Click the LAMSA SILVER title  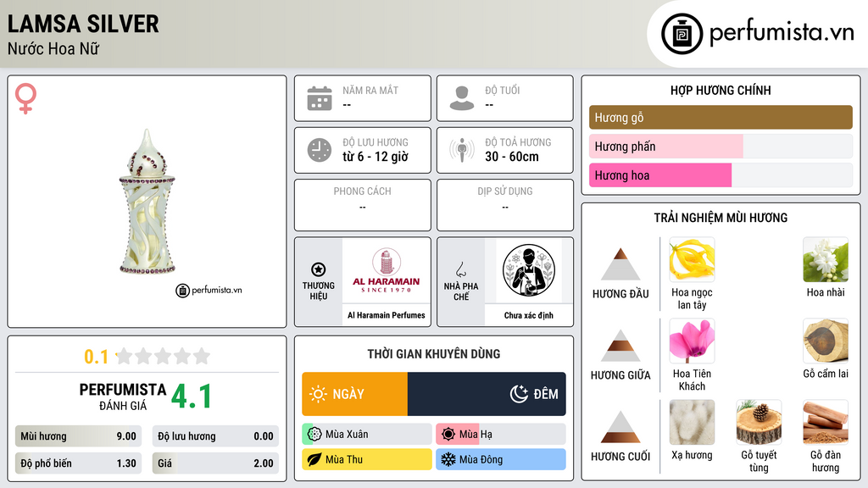tap(83, 24)
